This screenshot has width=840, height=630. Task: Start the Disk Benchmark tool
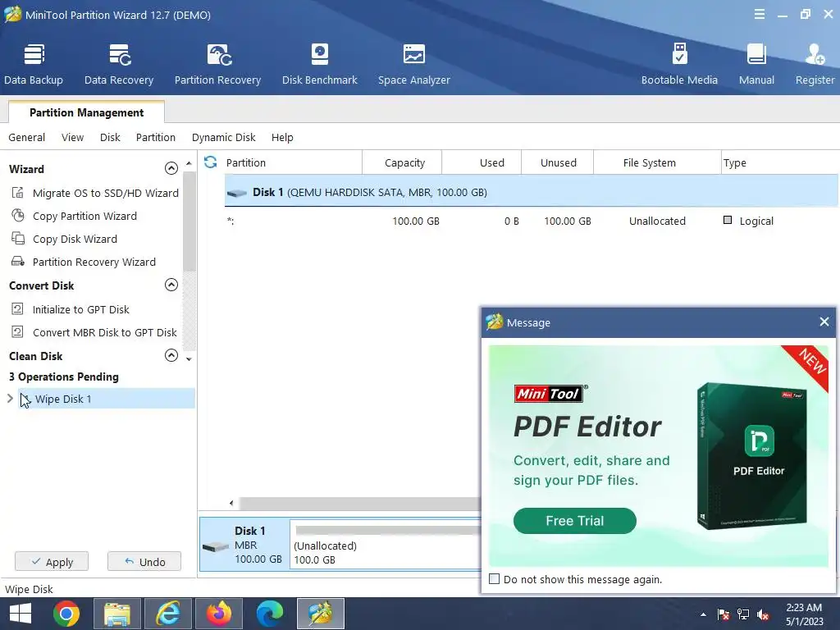pos(320,64)
